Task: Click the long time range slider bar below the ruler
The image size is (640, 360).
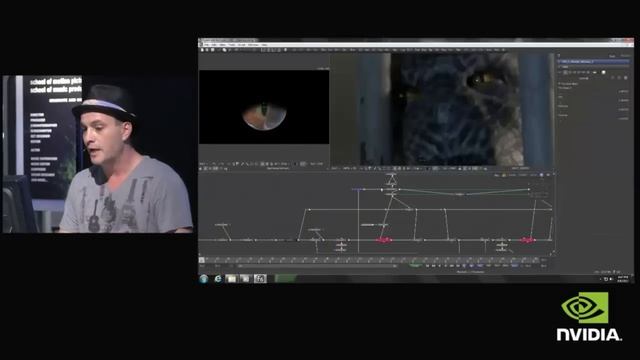Action: click(x=318, y=266)
